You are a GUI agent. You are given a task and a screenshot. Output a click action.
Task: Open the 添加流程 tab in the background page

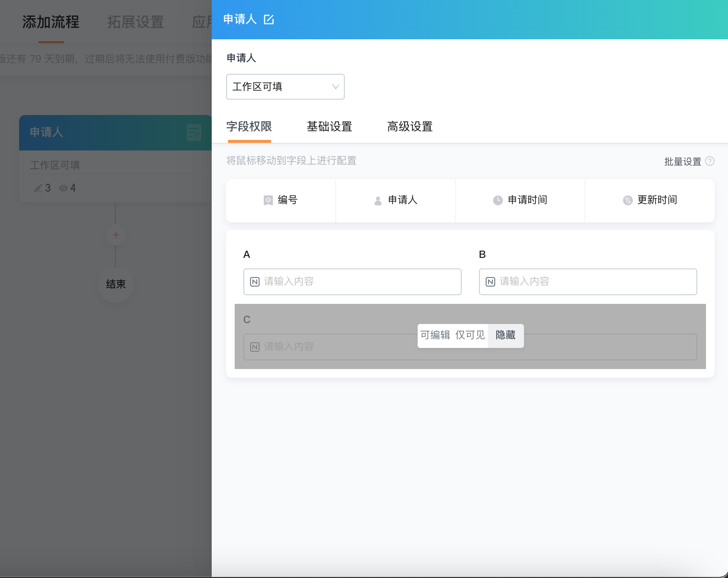pyautogui.click(x=51, y=22)
